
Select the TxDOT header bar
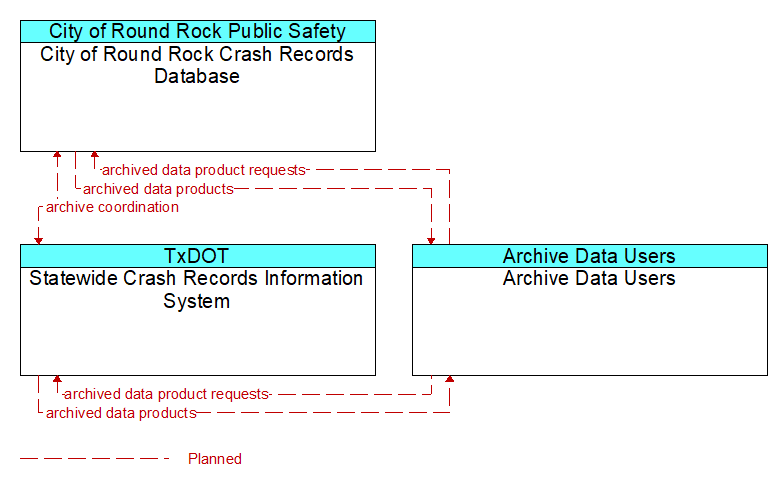coord(198,256)
